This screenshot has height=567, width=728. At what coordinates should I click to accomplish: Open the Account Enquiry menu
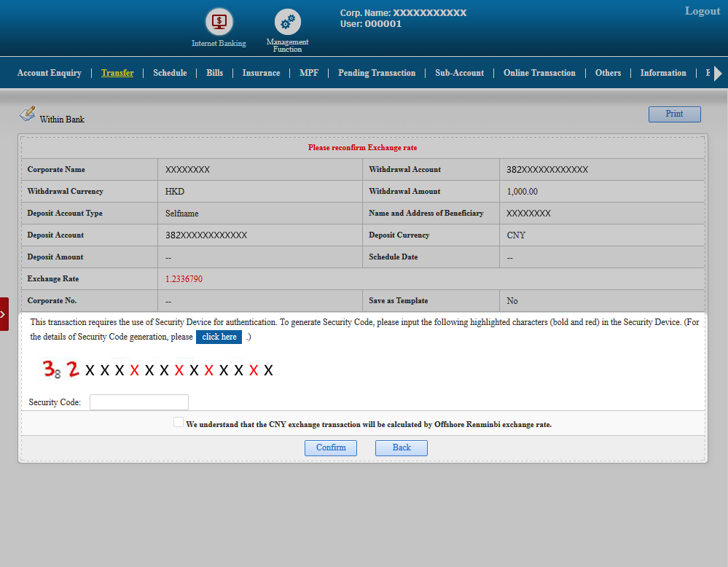(49, 73)
